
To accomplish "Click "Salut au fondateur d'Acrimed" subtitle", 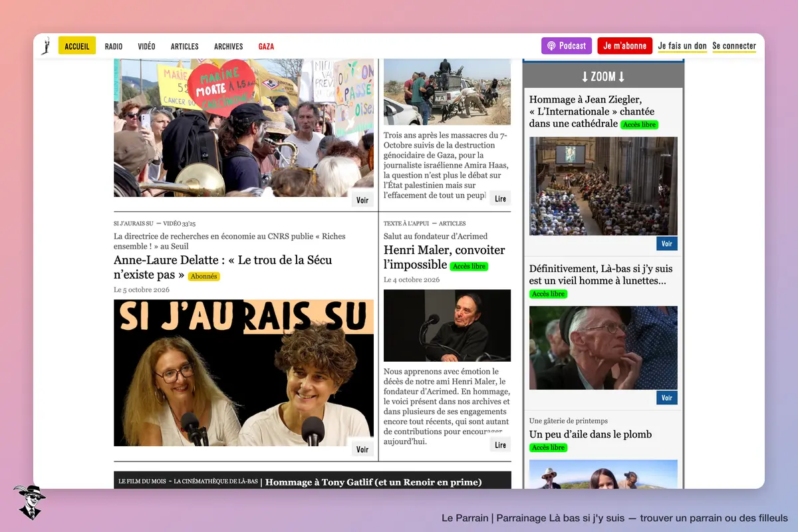I will [x=436, y=236].
